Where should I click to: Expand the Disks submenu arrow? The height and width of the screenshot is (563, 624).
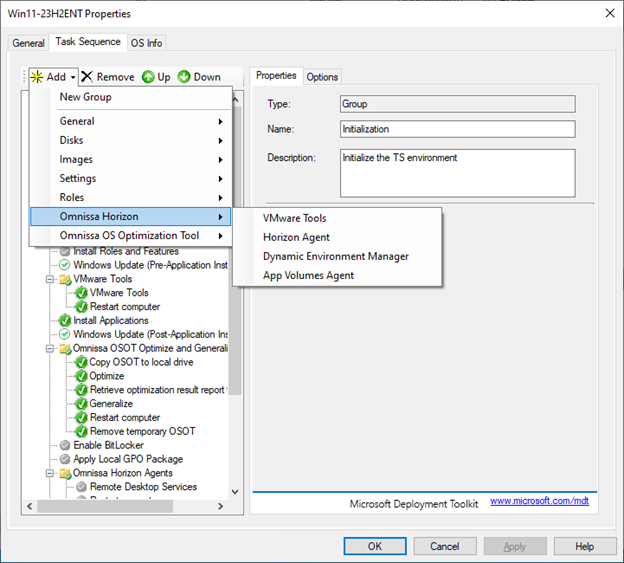pos(220,140)
